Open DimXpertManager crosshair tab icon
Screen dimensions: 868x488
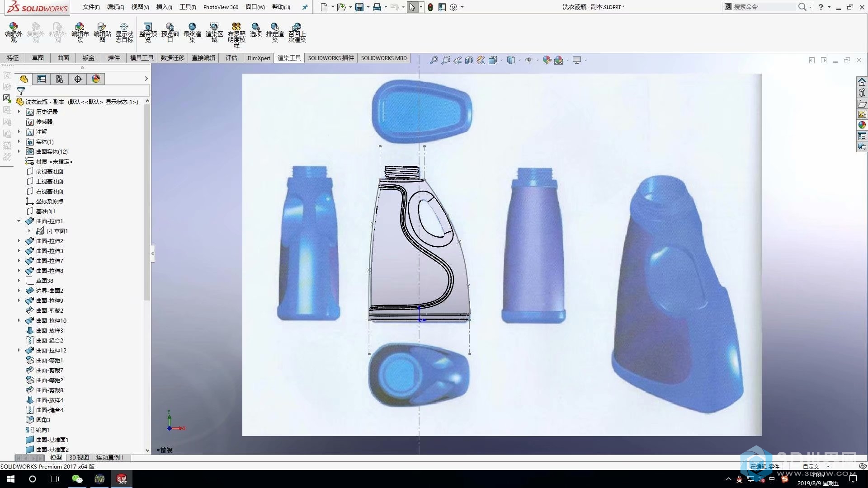tap(78, 79)
